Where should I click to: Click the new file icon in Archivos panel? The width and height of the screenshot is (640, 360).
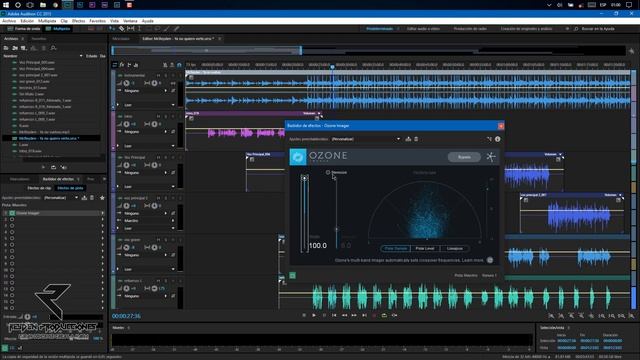(x=24, y=48)
